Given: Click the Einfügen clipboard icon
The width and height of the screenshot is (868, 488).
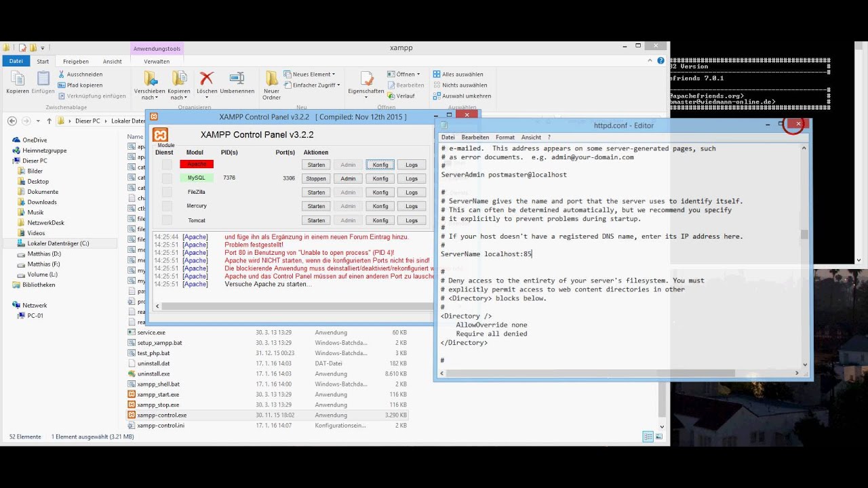Looking at the screenshot, I should (43, 79).
